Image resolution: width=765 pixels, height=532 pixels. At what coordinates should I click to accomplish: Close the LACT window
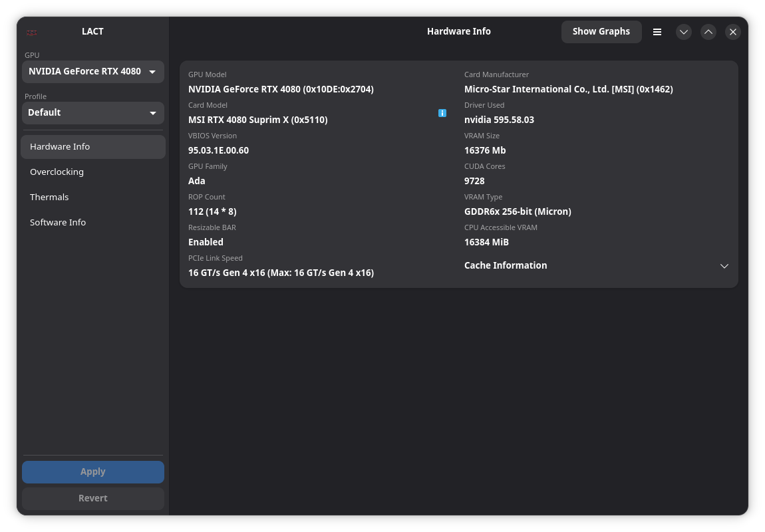coord(732,32)
